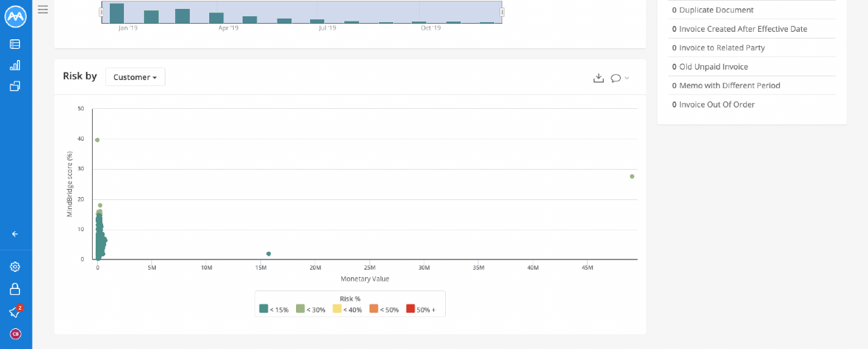Viewport: 868px width, 349px height.
Task: Click the Oct '19 timeline label
Action: (430, 27)
